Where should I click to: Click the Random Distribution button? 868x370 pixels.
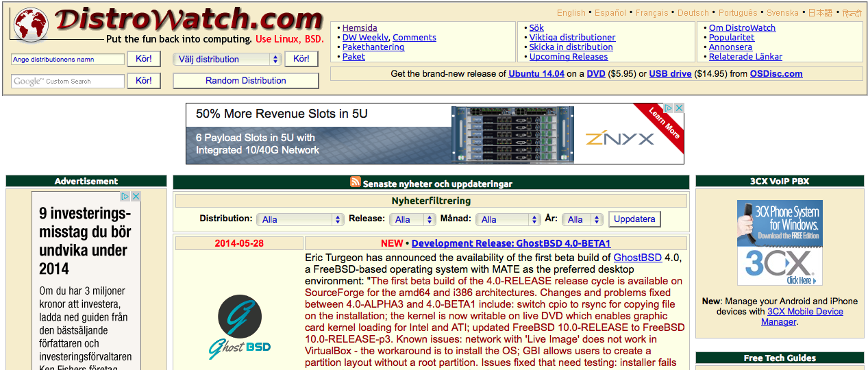tap(246, 81)
